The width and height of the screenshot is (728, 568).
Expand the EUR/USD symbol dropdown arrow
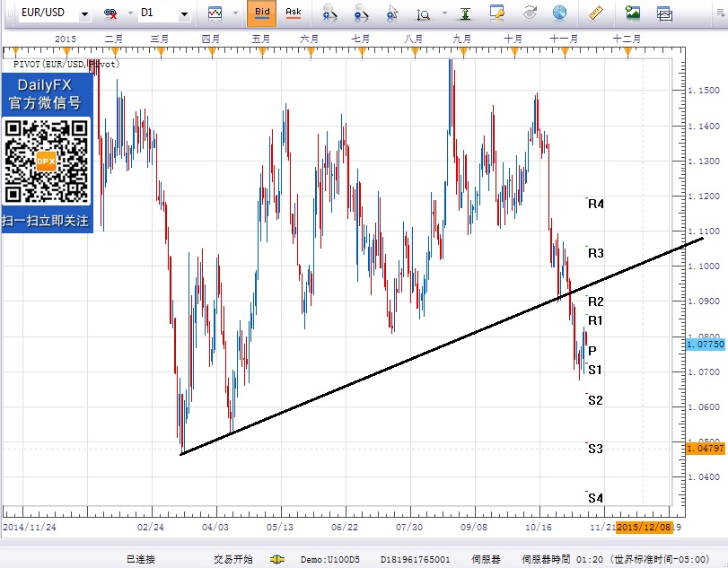tap(84, 14)
